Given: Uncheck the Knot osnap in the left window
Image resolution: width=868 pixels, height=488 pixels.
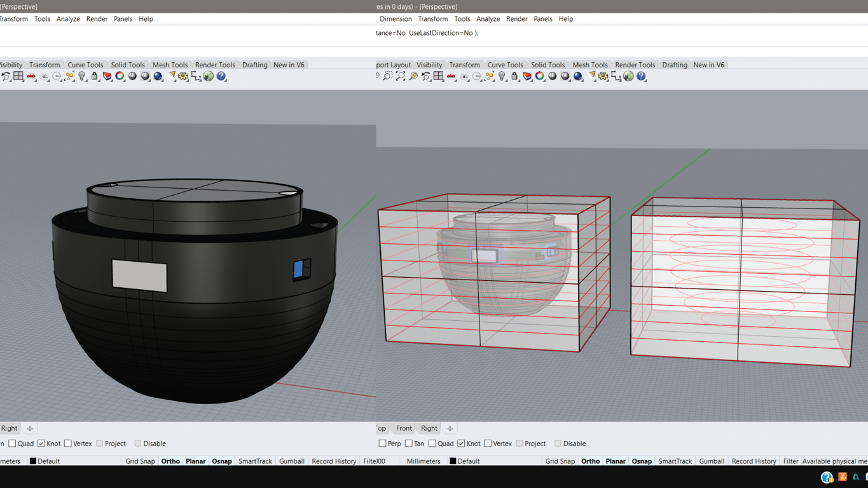Looking at the screenshot, I should pyautogui.click(x=41, y=444).
